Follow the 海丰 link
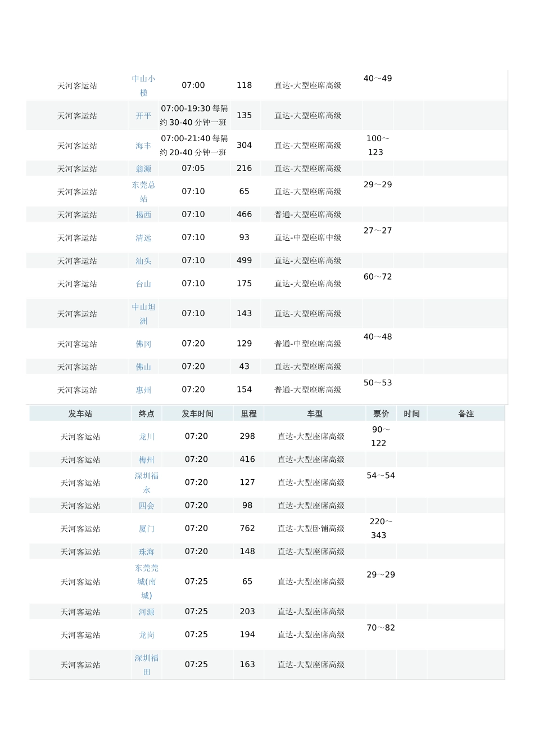This screenshot has height=756, width=534. click(x=143, y=146)
